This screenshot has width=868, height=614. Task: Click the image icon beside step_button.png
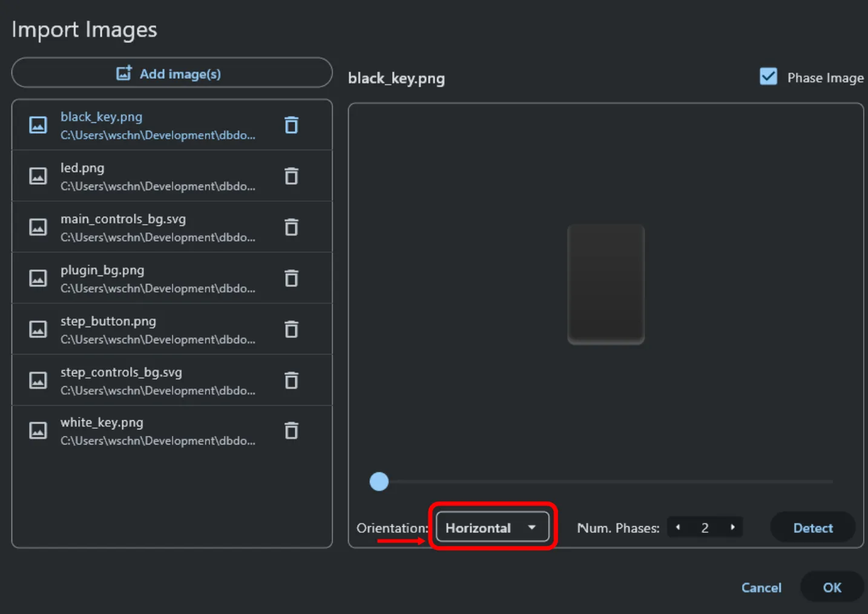38,329
